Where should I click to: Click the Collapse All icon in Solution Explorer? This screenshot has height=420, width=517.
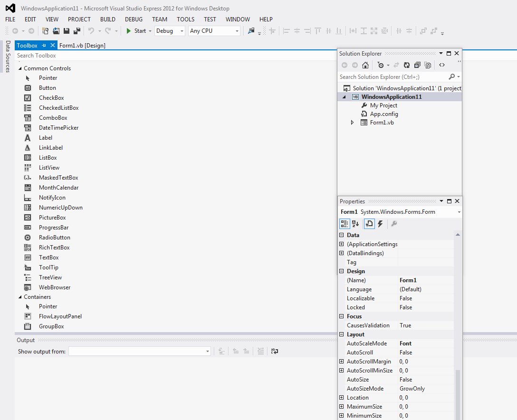[417, 65]
